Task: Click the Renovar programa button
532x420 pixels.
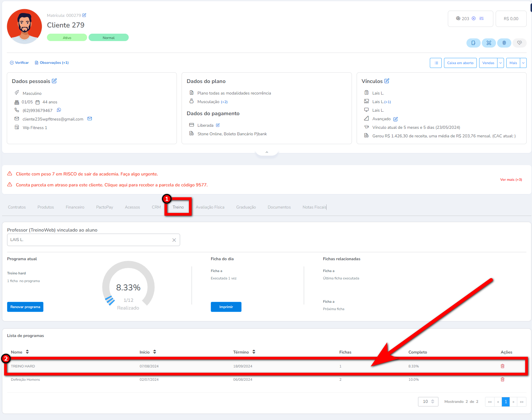Action: [x=25, y=307]
